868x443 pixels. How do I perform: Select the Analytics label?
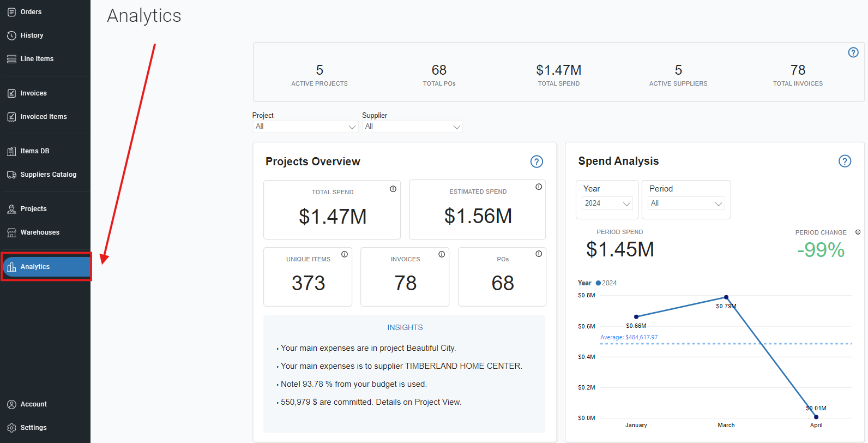[35, 267]
